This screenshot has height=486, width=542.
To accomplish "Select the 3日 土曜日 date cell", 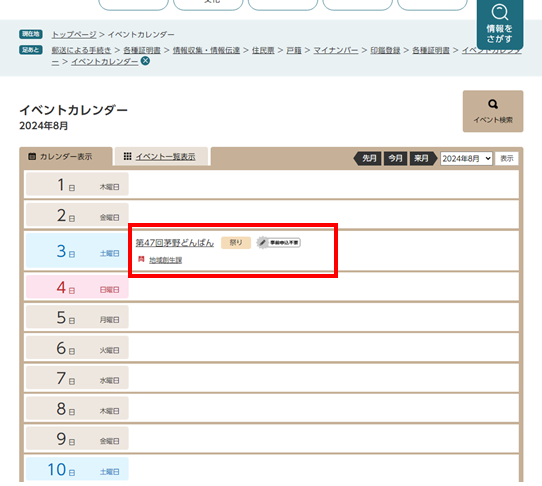I will 77,251.
